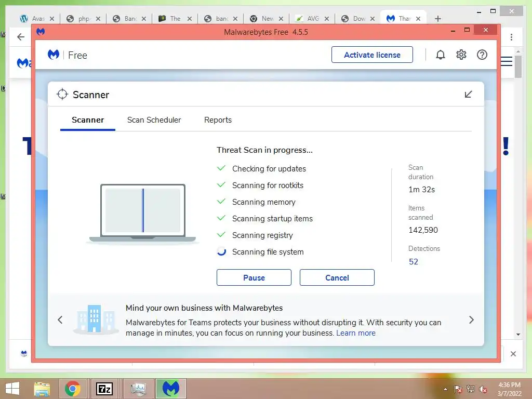Open the Reports tab
Viewport: 532px width, 399px height.
tap(218, 120)
